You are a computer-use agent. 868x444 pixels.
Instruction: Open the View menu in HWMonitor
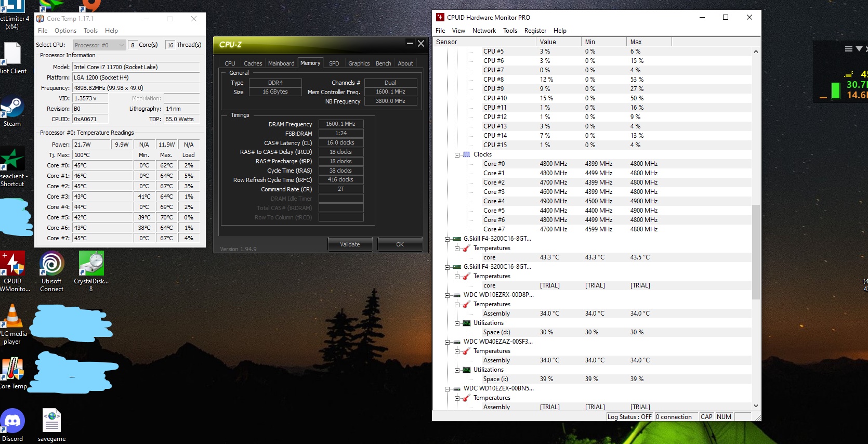coord(458,31)
